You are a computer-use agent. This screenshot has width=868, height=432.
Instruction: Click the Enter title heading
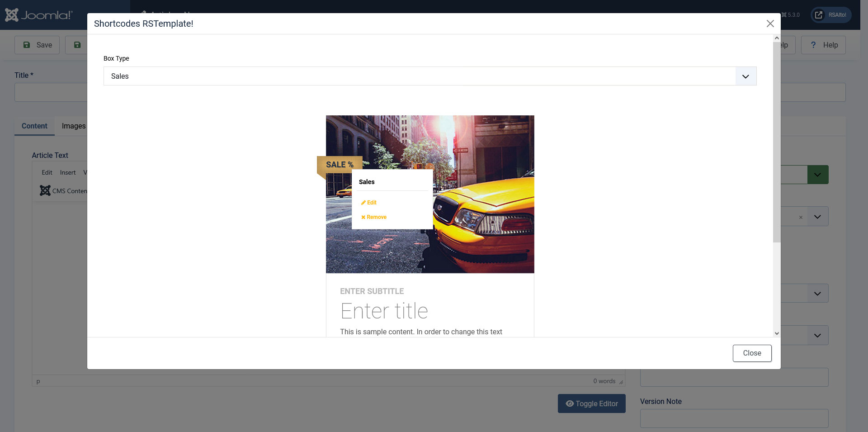click(x=384, y=311)
